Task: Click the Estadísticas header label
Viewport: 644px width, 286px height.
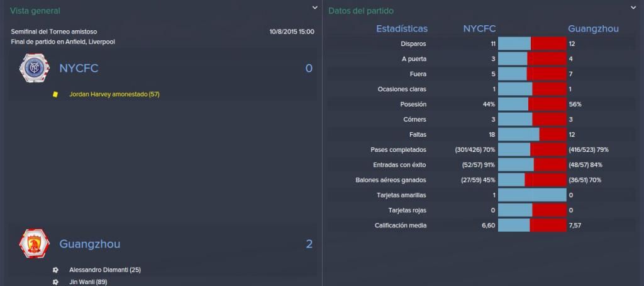Action: tap(402, 29)
